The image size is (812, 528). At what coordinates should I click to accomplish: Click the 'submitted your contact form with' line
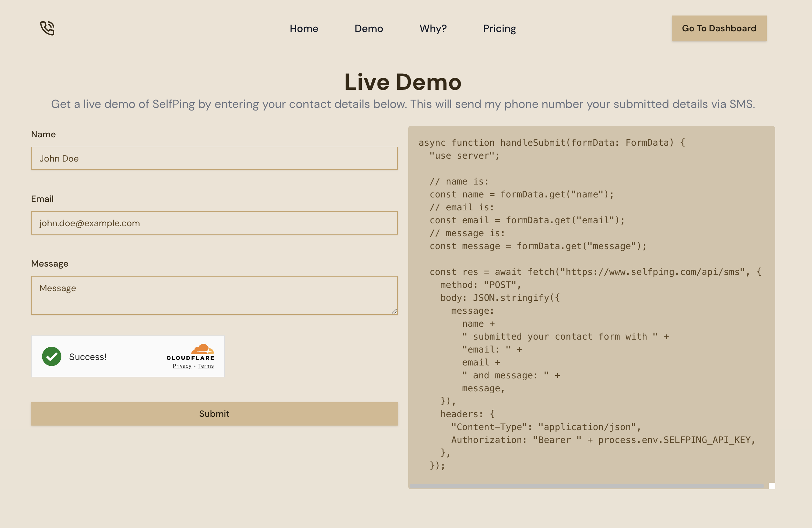click(565, 336)
